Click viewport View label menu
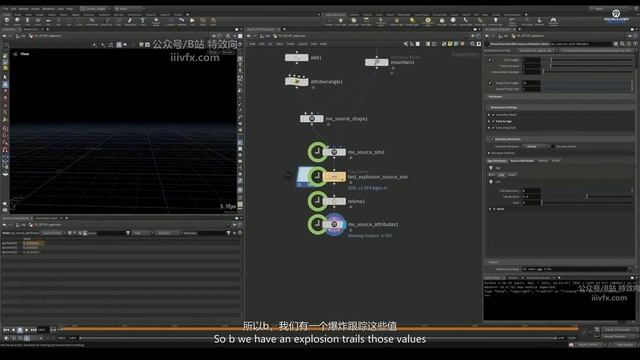This screenshot has height=360, width=640. pos(24,54)
